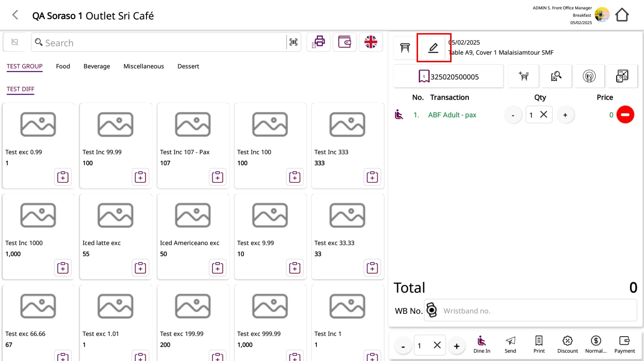The height and width of the screenshot is (361, 644).
Task: Open the Normal price type selector
Action: coord(596,344)
